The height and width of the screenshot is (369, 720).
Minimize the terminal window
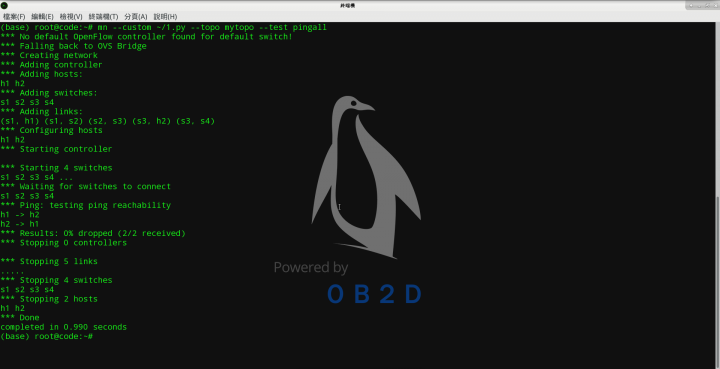pos(699,6)
